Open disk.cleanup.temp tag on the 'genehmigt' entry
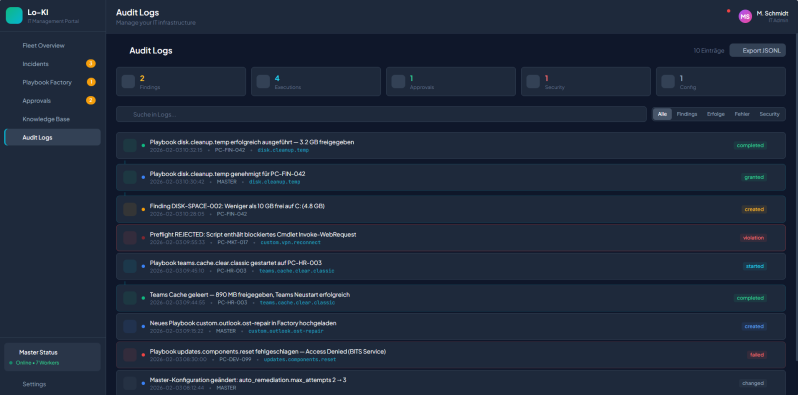The width and height of the screenshot is (798, 395). coord(275,182)
